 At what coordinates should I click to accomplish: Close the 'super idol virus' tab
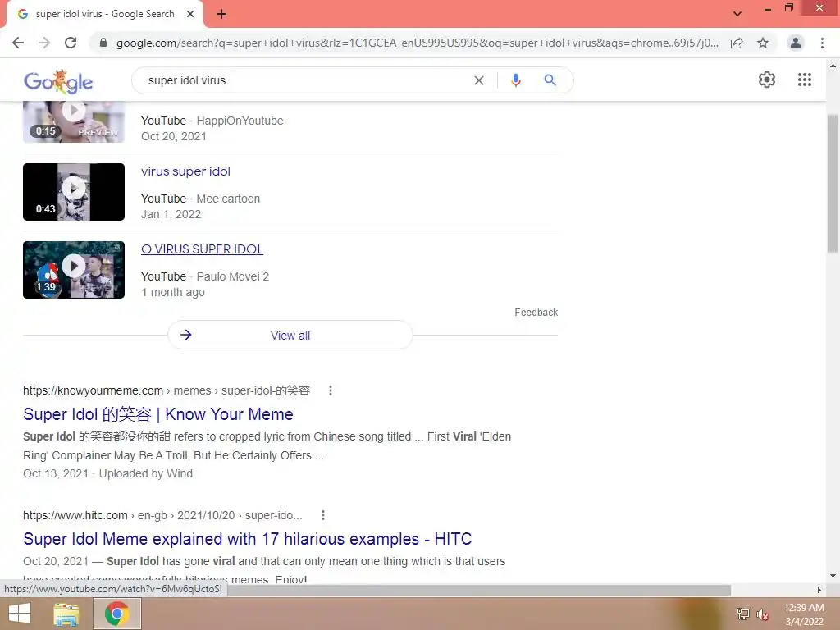[190, 15]
